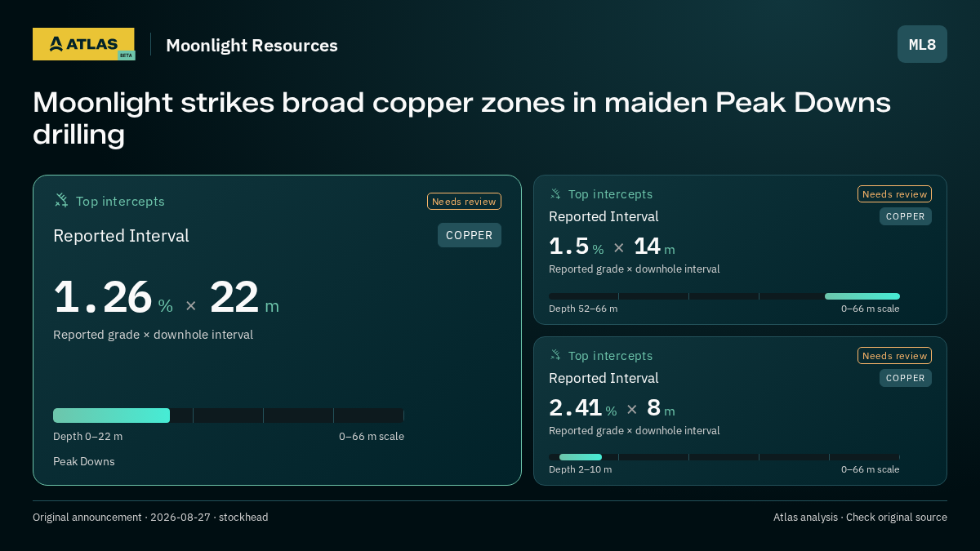Click the depth 0–22 m bar

111,415
